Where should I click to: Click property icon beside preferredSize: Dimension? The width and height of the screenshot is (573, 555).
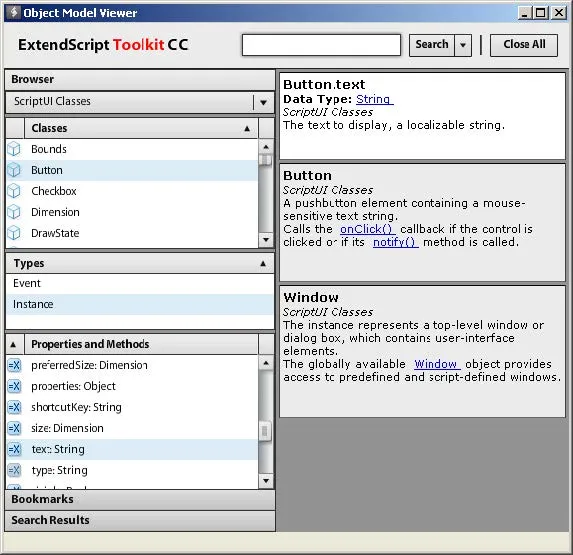14,365
